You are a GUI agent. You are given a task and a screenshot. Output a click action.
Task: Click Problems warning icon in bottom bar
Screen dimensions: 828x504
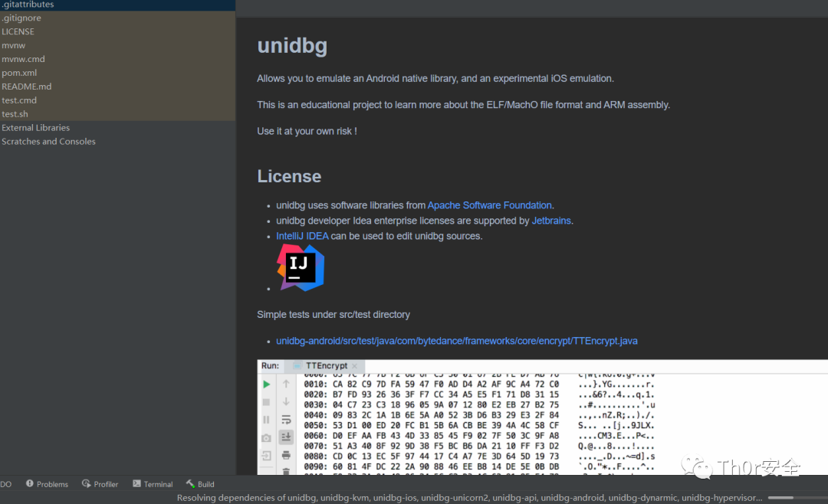click(x=30, y=483)
